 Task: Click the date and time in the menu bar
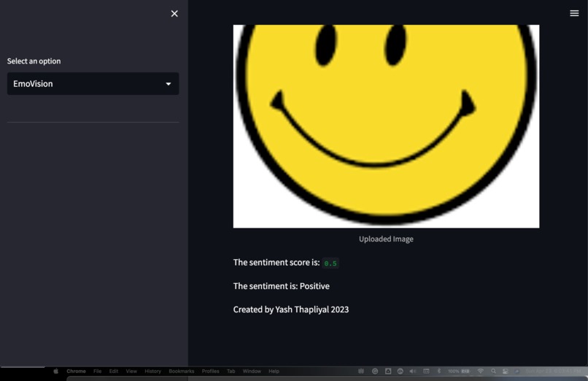pyautogui.click(x=553, y=372)
